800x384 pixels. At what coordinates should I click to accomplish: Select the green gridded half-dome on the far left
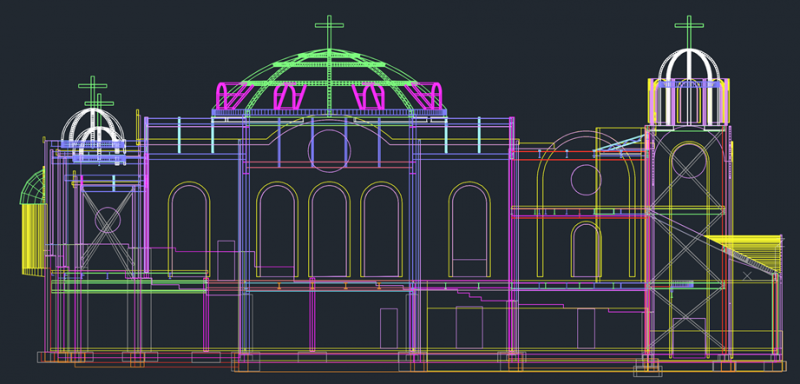click(x=32, y=187)
